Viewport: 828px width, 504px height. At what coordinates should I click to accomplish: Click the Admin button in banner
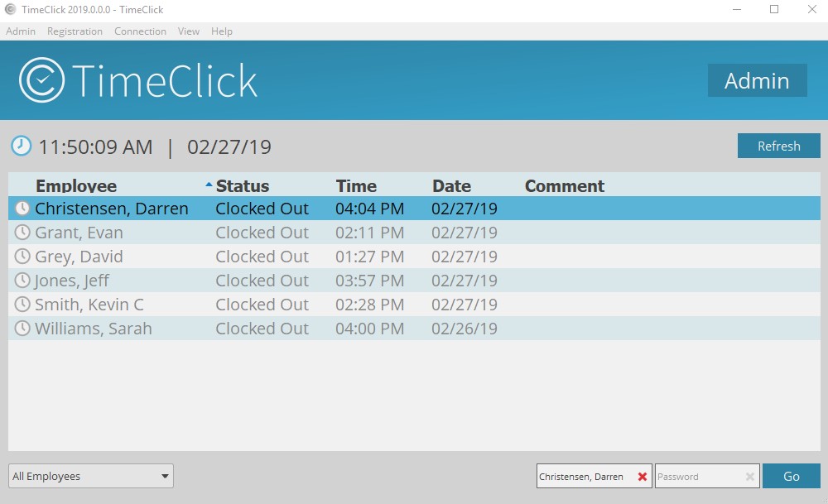(x=758, y=80)
